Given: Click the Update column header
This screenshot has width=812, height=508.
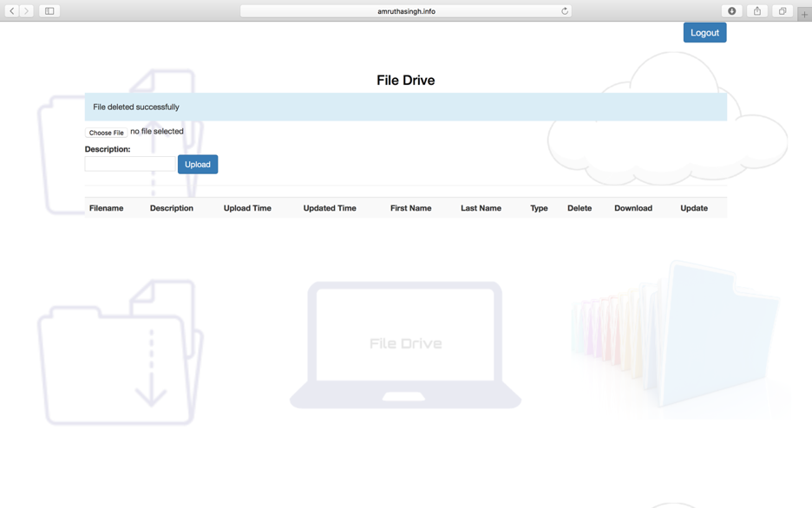Looking at the screenshot, I should click(694, 208).
